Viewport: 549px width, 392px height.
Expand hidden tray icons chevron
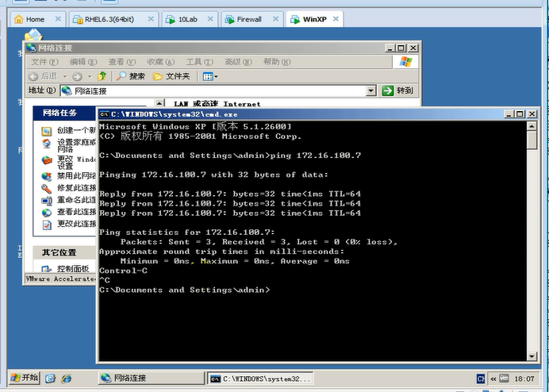(493, 379)
